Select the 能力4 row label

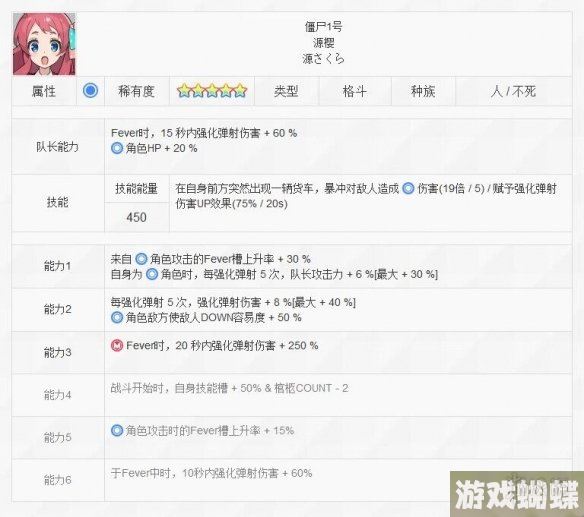pos(57,395)
